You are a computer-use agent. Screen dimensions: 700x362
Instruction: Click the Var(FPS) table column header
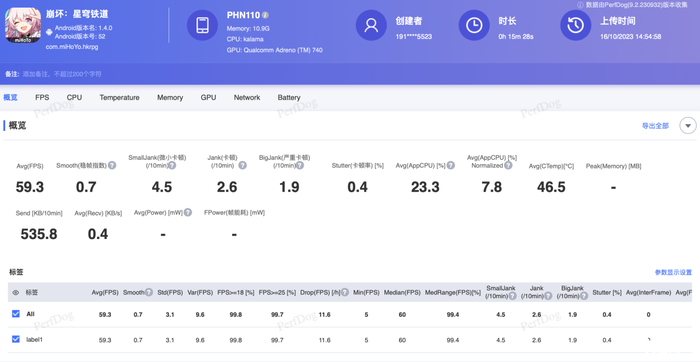click(200, 292)
